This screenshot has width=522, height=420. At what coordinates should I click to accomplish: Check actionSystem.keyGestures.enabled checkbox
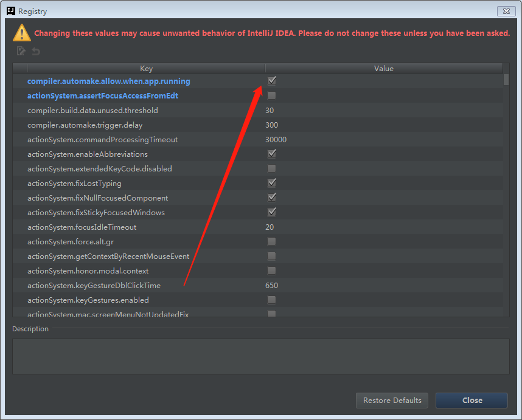pos(272,300)
